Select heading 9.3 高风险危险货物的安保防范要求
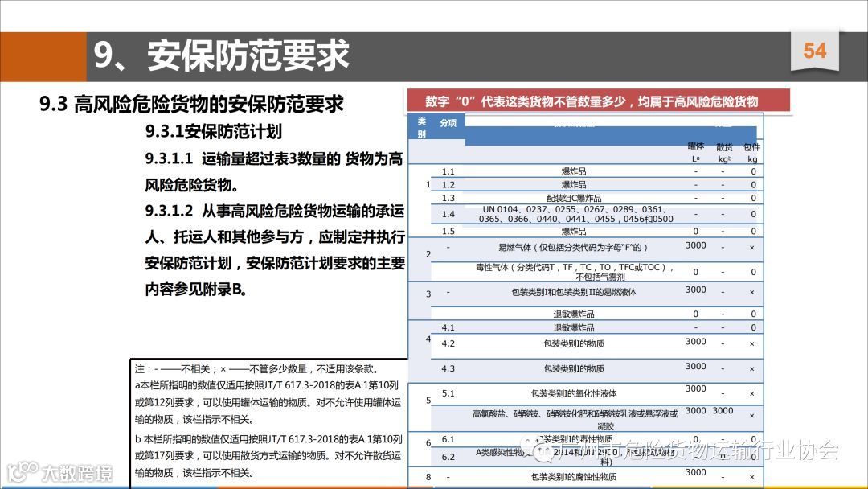This screenshot has width=868, height=489. click(x=191, y=104)
